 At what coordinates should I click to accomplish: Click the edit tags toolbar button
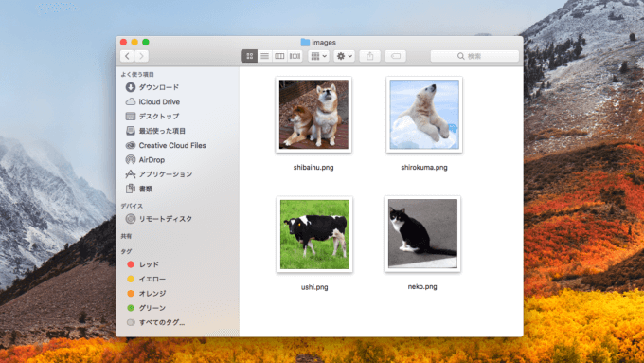click(396, 56)
